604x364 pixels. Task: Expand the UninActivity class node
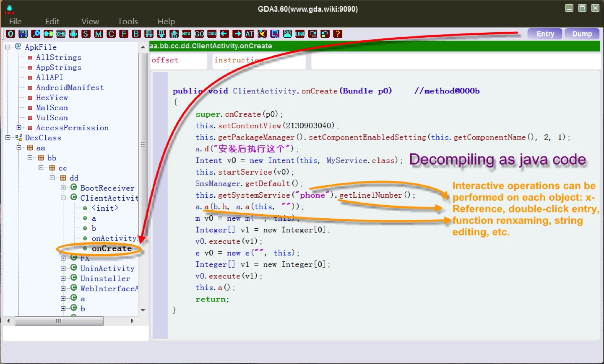[x=63, y=268]
